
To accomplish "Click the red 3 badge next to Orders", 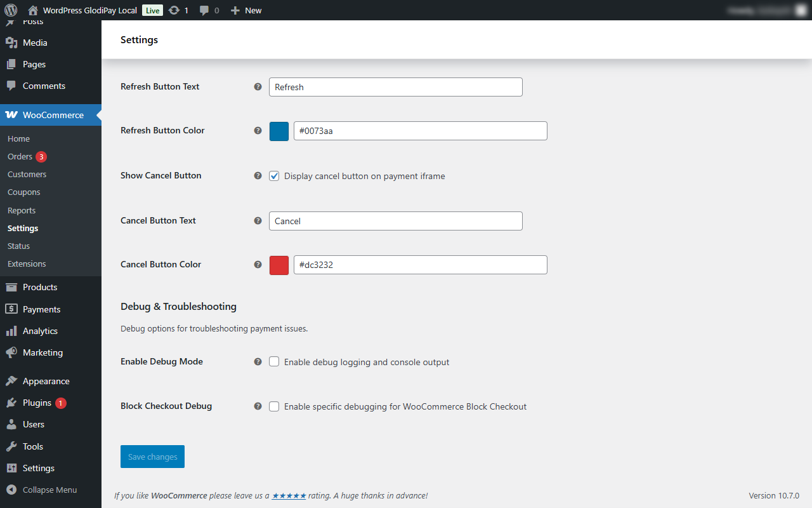I will pos(41,156).
